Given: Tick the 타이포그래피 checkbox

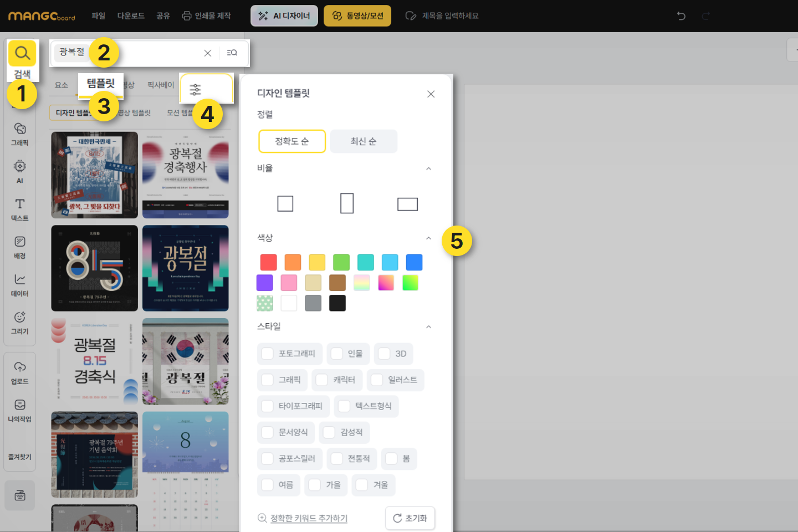Looking at the screenshot, I should click(x=268, y=406).
